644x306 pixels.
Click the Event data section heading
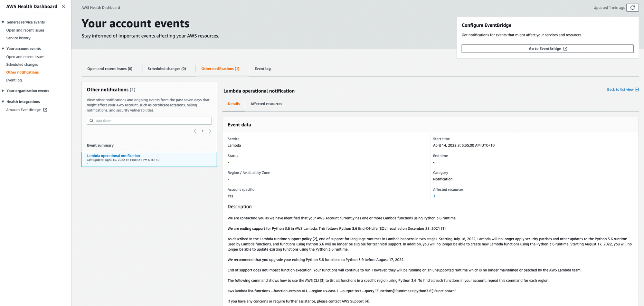239,125
